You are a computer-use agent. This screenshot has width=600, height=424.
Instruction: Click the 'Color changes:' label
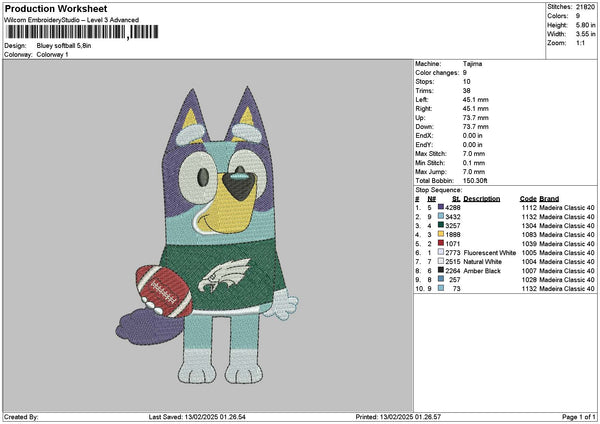pos(437,73)
